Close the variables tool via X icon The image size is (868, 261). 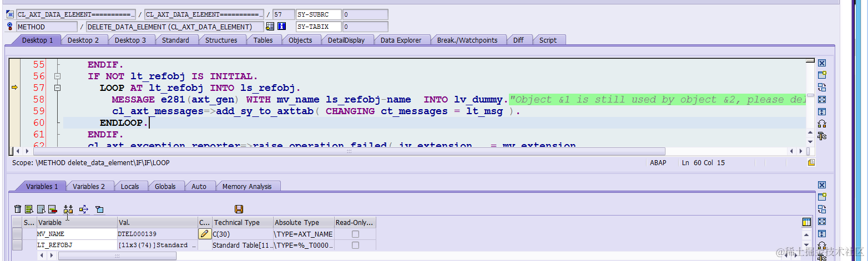coord(822,185)
